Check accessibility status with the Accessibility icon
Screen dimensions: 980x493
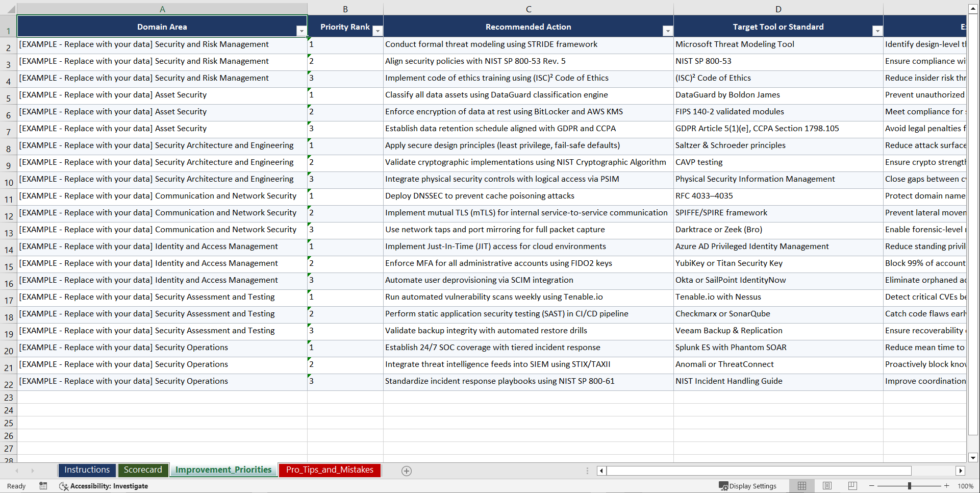coord(64,486)
